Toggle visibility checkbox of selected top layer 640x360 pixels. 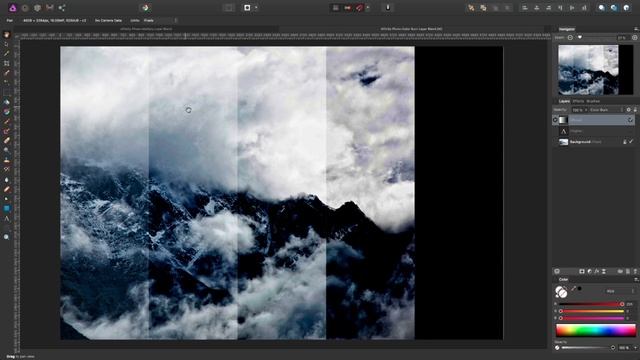631,120
